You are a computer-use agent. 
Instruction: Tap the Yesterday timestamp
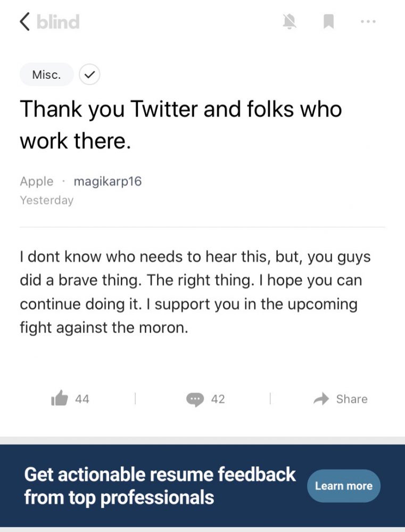click(46, 200)
